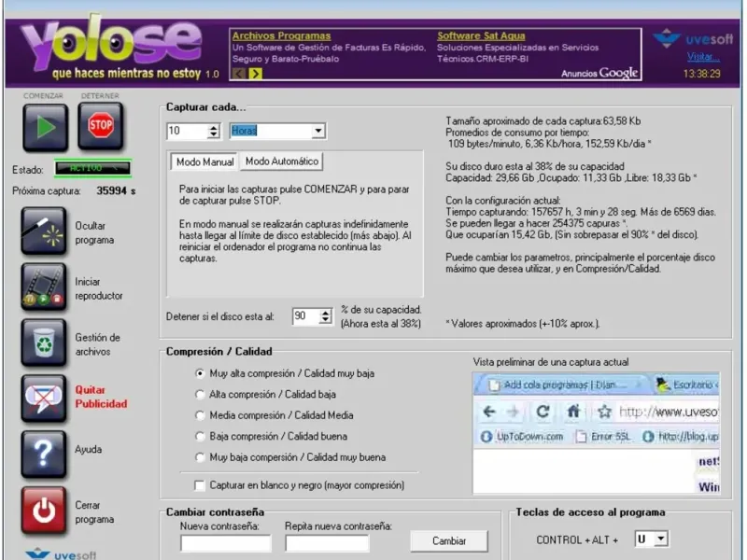Open the Archivos Programas ad link
Viewport: 747px width, 560px height.
click(x=281, y=35)
